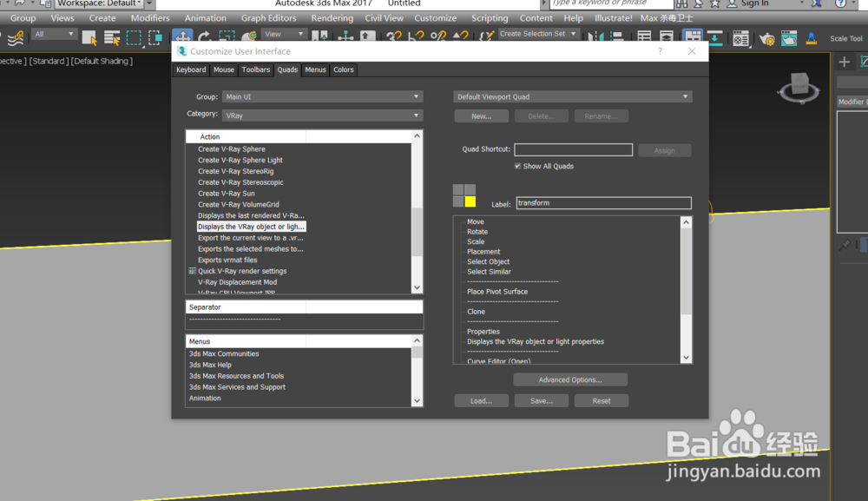Switch to the Keyboard tab
The height and width of the screenshot is (501, 868).
(191, 69)
